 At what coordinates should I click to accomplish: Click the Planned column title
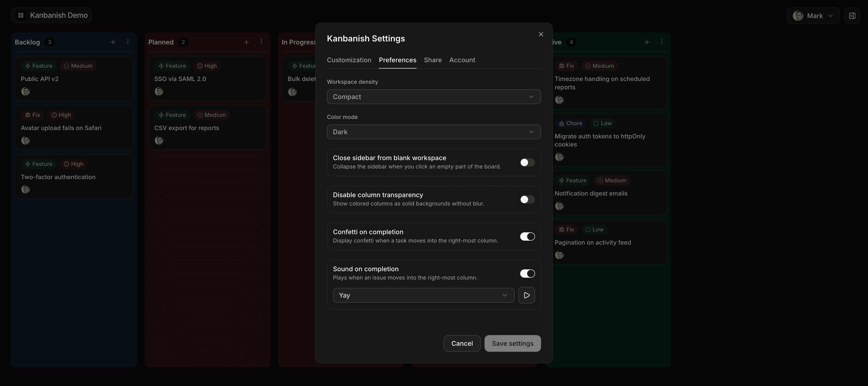tap(161, 42)
